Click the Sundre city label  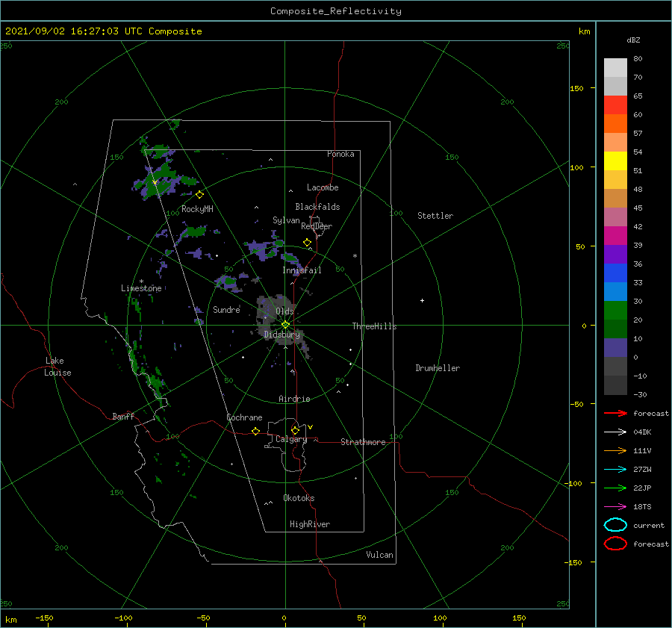tap(226, 309)
